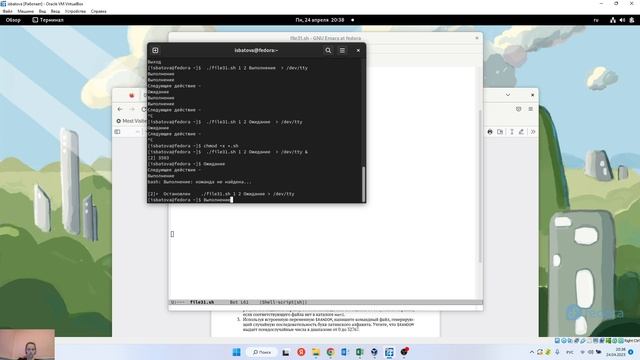
Task: Expand Windows system tray hidden icons
Action: coord(531,352)
